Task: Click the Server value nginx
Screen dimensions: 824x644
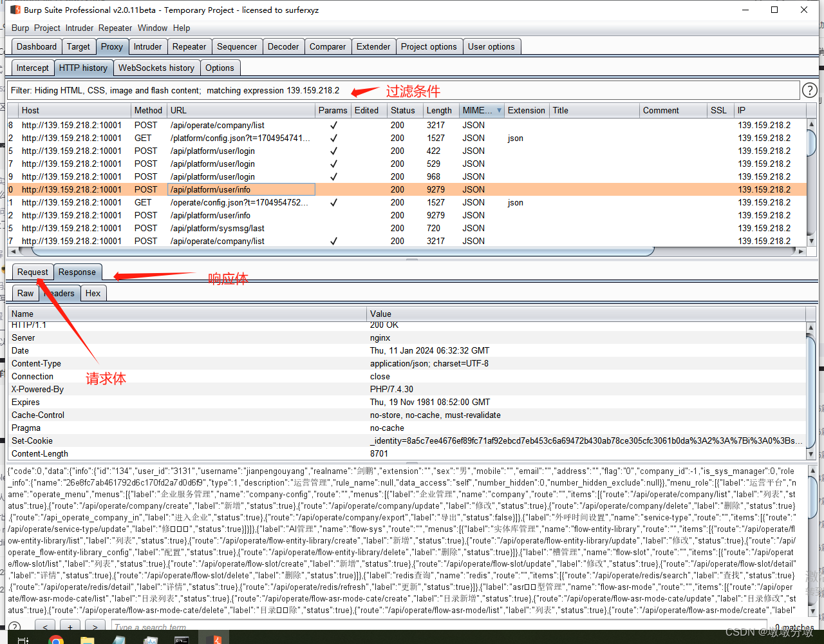Action: (x=380, y=337)
